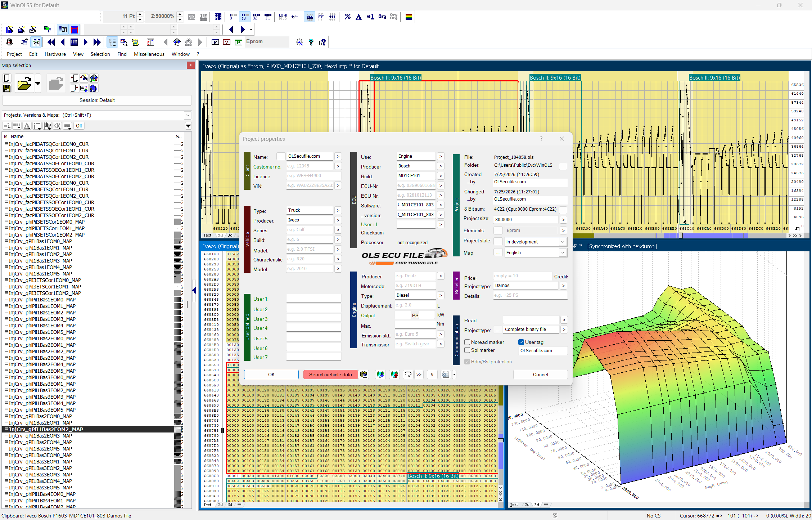Viewport: 812px width, 520px height.
Task: Open the project folder icon in Map selection
Action: point(24,83)
